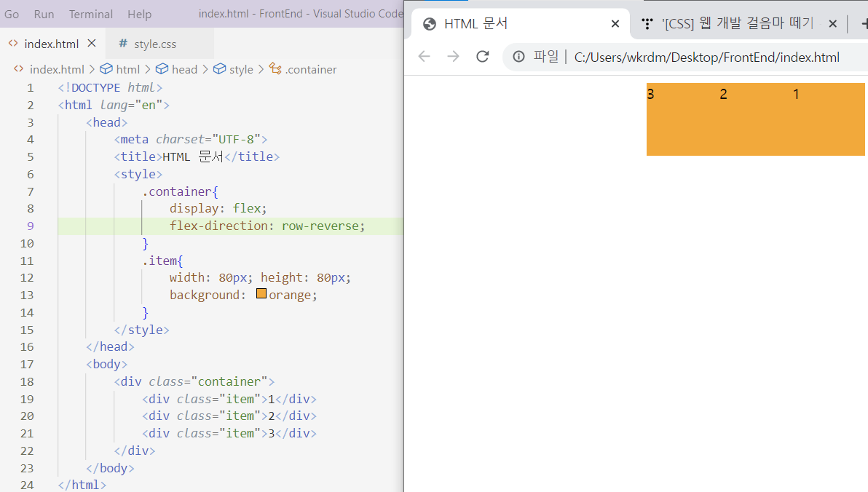The image size is (868, 492).
Task: Go forward in Chrome browser
Action: pos(454,57)
